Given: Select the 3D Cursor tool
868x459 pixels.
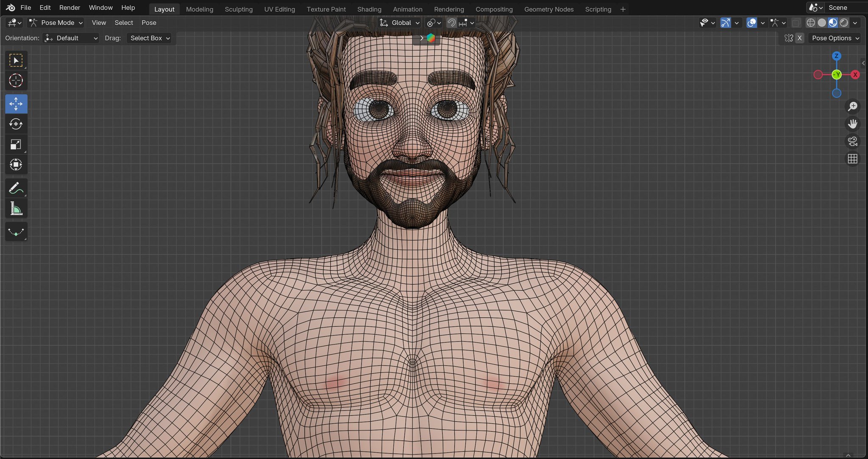Looking at the screenshot, I should pyautogui.click(x=16, y=81).
